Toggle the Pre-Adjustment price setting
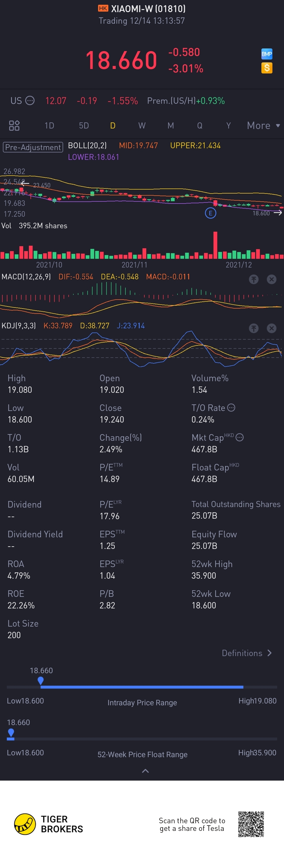The image size is (284, 868). tap(33, 147)
